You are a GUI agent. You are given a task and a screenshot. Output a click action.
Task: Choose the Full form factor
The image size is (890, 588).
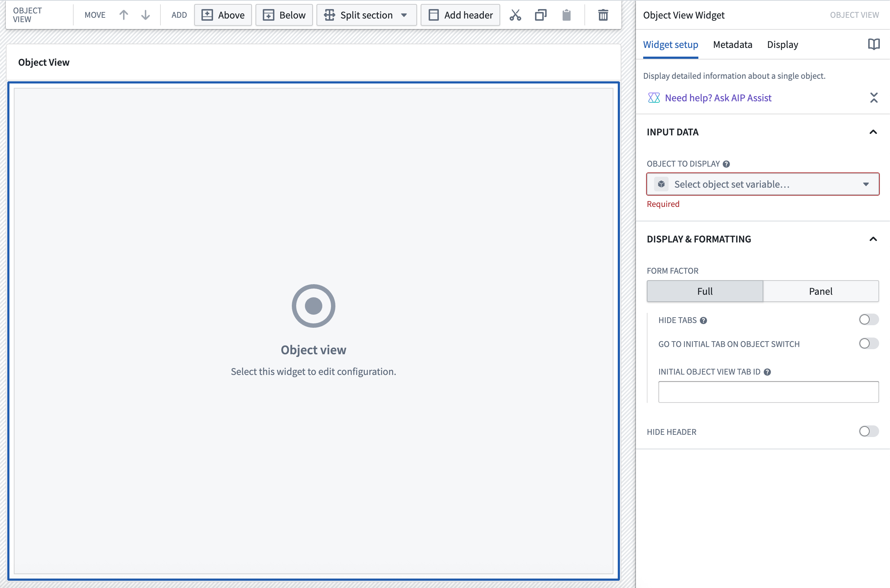(x=705, y=291)
